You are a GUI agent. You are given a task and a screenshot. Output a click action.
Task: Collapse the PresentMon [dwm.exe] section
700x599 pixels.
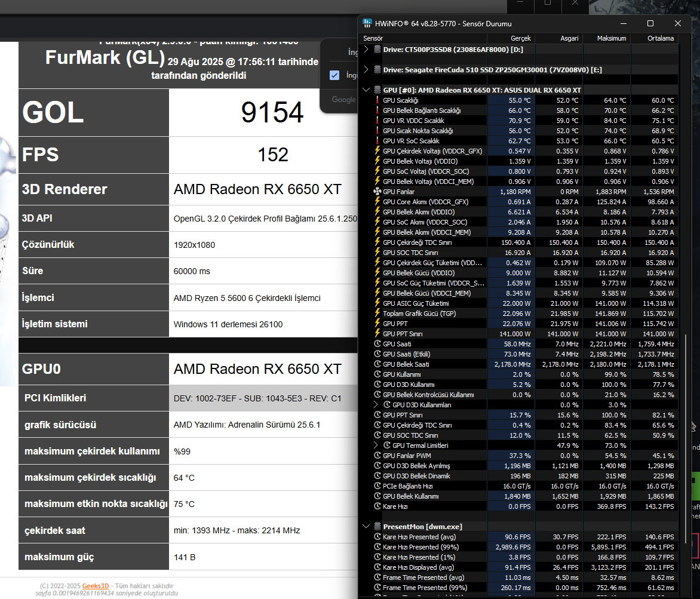pos(366,526)
